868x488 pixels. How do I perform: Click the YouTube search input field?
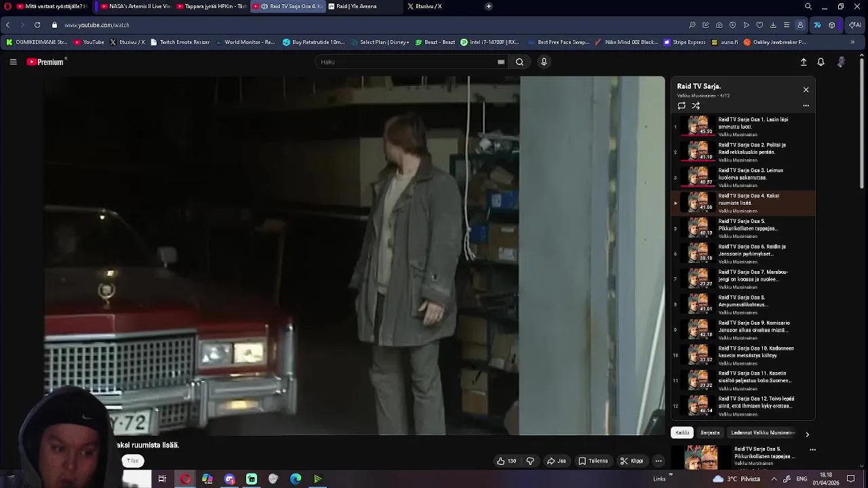[x=407, y=62]
